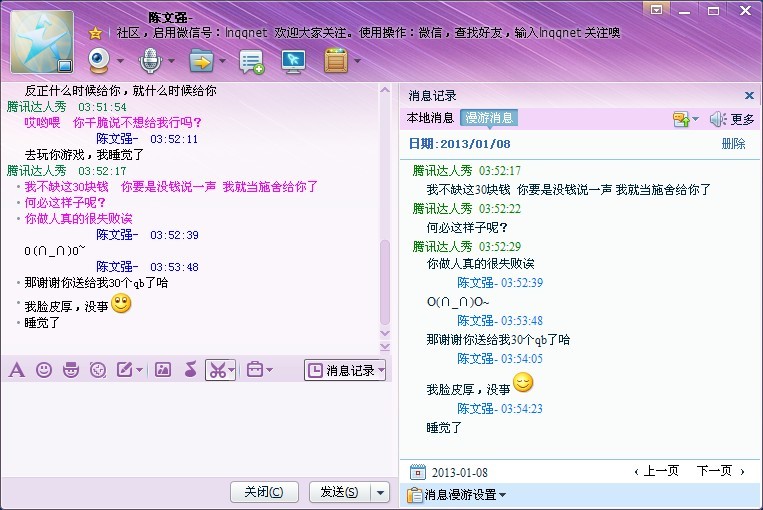Open video call options dropdown arrow
The image size is (763, 510).
120,61
